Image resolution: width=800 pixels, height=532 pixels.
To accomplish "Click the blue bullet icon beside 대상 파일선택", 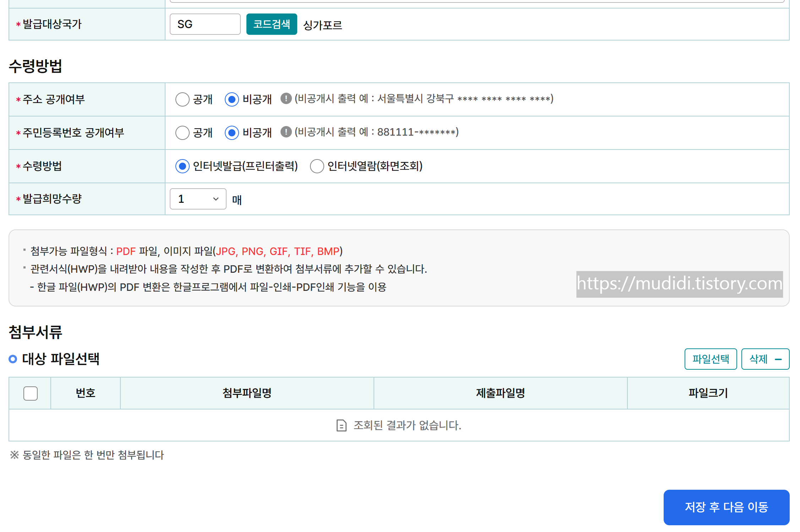I will pyautogui.click(x=13, y=359).
